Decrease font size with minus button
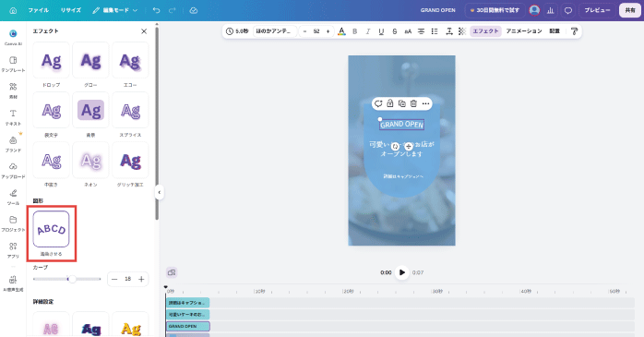The image size is (644, 337). tap(304, 31)
